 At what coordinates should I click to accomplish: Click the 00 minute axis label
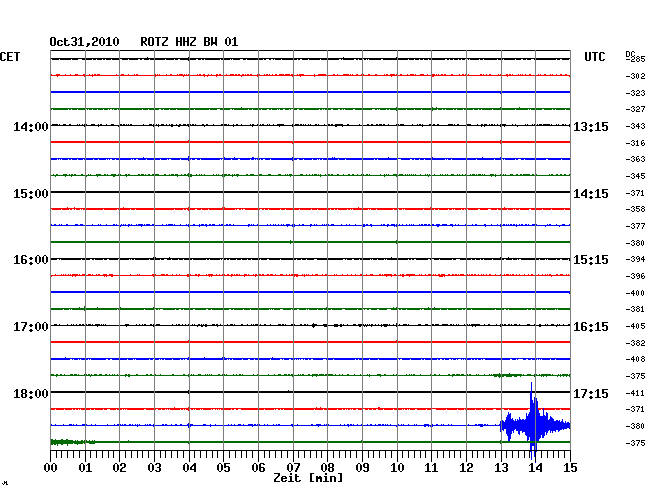point(51,468)
